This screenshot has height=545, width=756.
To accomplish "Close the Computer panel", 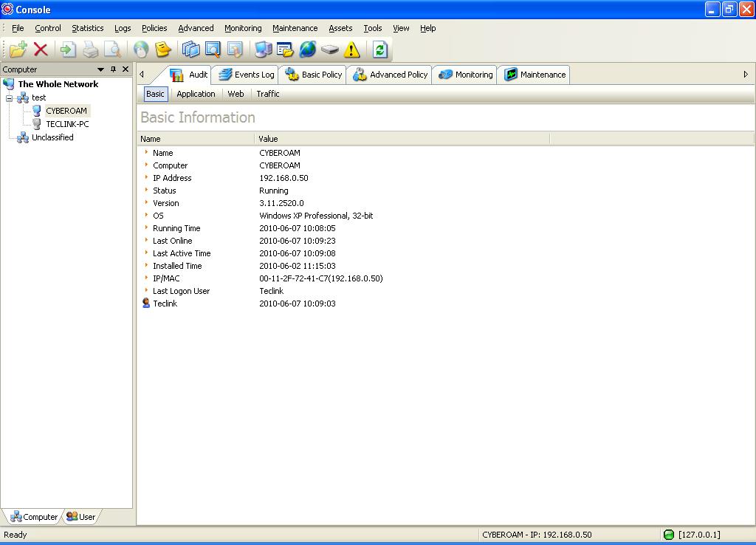I will click(x=126, y=69).
